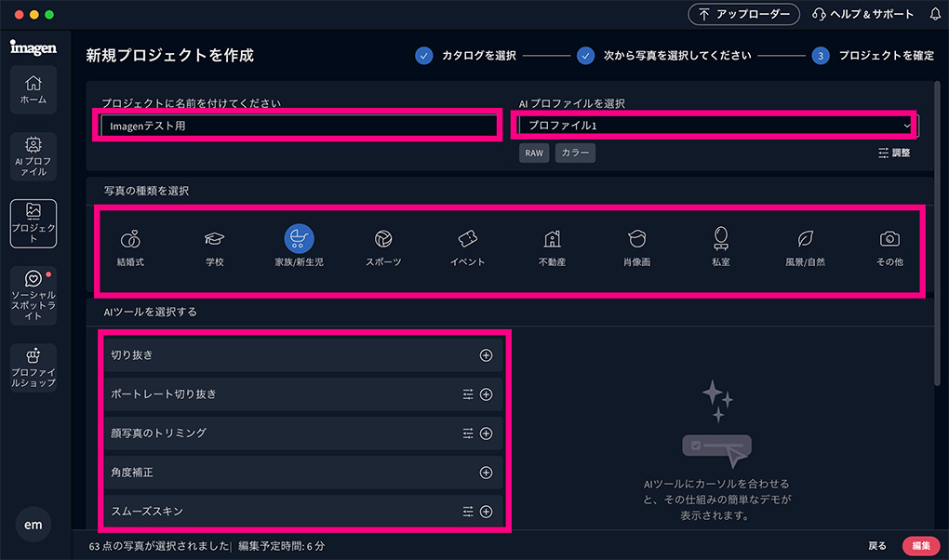Enable 角度補正 straighten tool via plus button

click(x=486, y=473)
